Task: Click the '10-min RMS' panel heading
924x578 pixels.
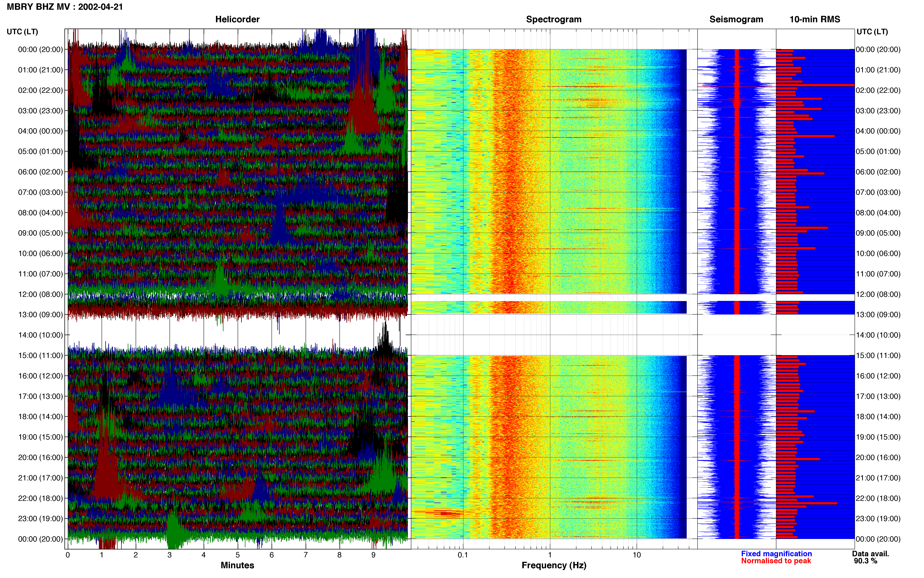Action: pos(815,20)
